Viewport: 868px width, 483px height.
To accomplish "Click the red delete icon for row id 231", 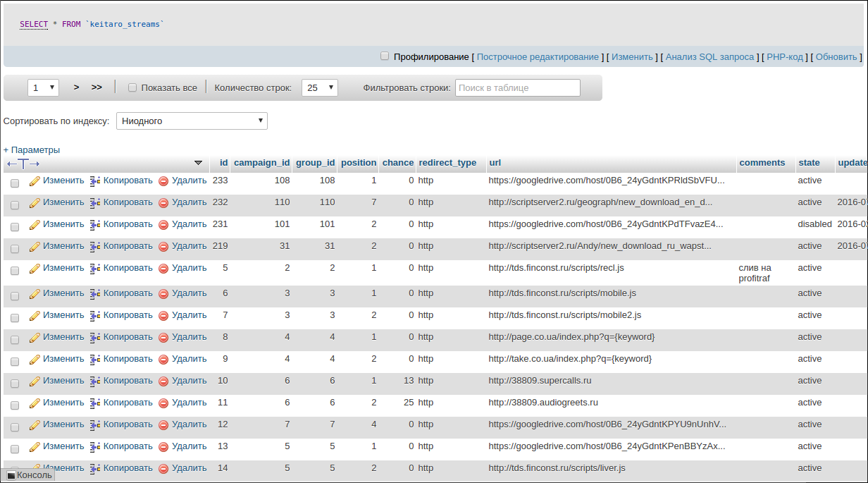I will tap(163, 225).
